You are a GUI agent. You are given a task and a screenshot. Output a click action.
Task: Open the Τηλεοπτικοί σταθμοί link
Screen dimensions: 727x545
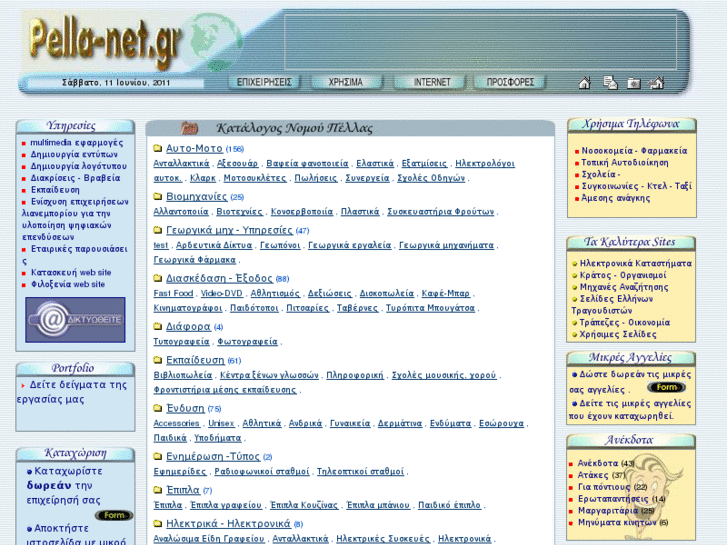coord(360,471)
